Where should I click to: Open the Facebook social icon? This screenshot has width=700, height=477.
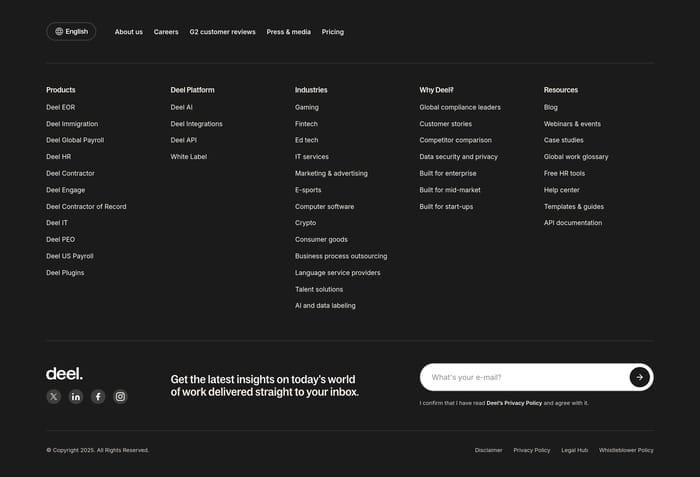click(x=98, y=397)
